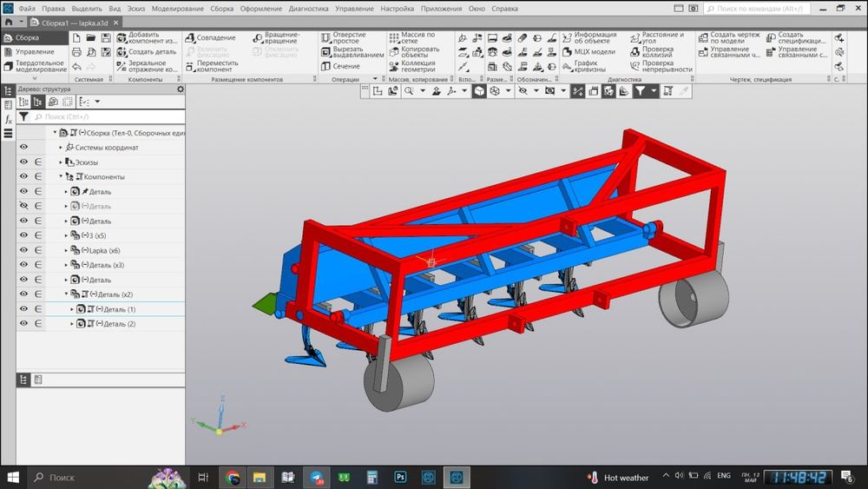Open Информация об объекте diagnostic
The height and width of the screenshot is (489, 868).
pos(589,37)
